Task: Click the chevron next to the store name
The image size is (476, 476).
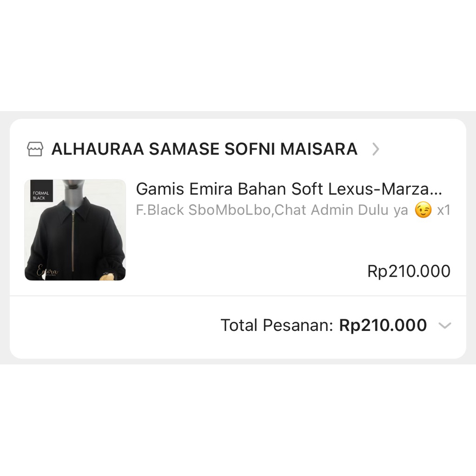Action: 376,149
